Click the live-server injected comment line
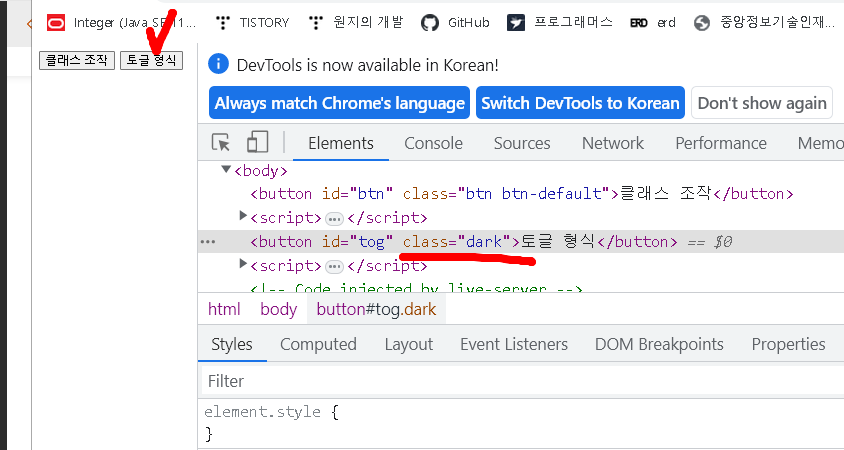The width and height of the screenshot is (844, 450). [x=416, y=288]
